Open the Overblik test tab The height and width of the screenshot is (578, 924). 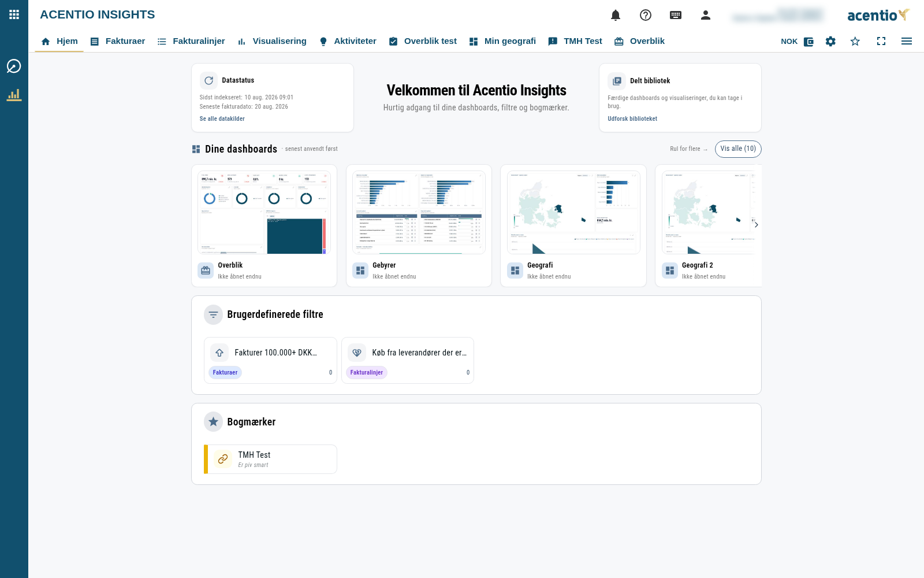click(423, 41)
